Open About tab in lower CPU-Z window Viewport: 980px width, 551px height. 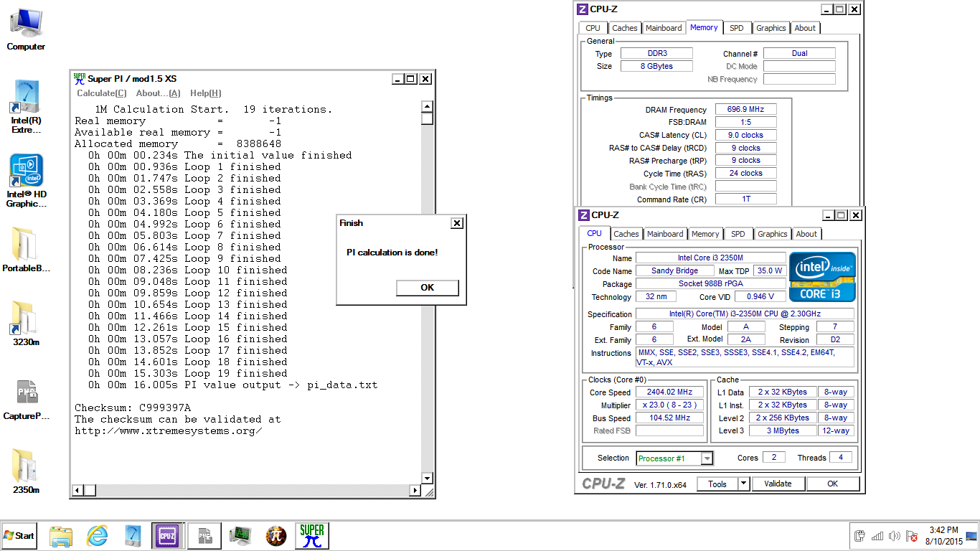pyautogui.click(x=806, y=234)
